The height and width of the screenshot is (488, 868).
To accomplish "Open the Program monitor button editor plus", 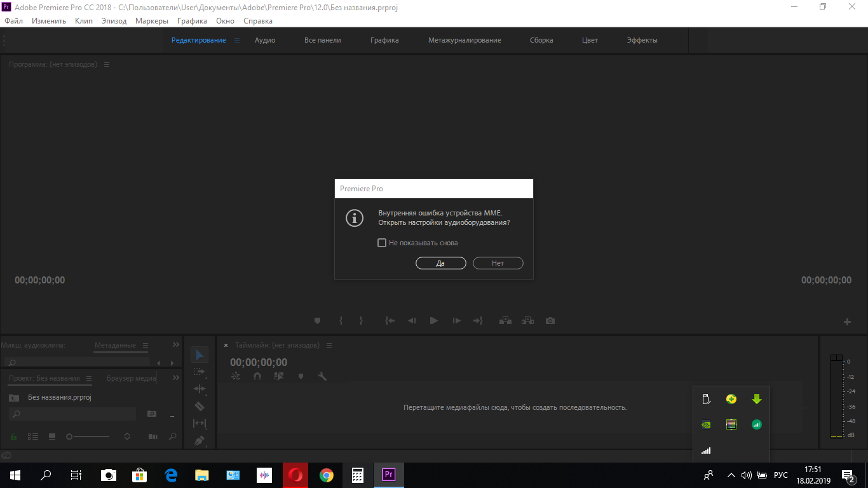I will pyautogui.click(x=847, y=322).
